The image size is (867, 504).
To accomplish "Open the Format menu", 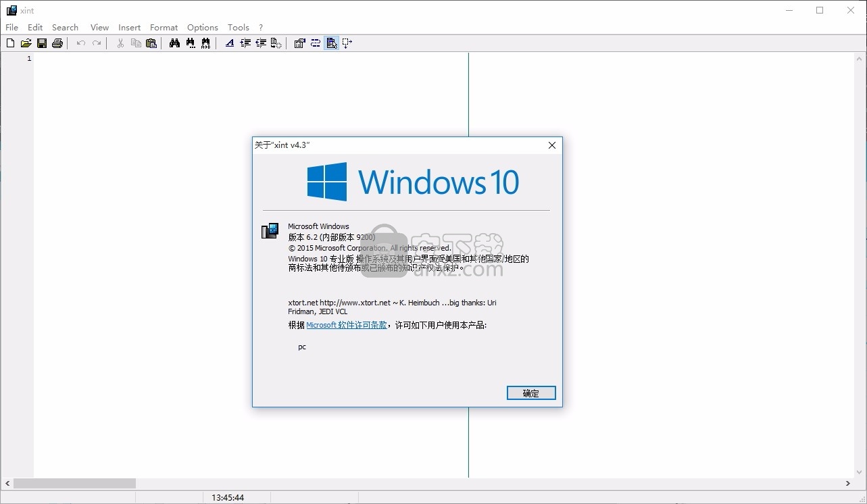I will click(x=164, y=28).
